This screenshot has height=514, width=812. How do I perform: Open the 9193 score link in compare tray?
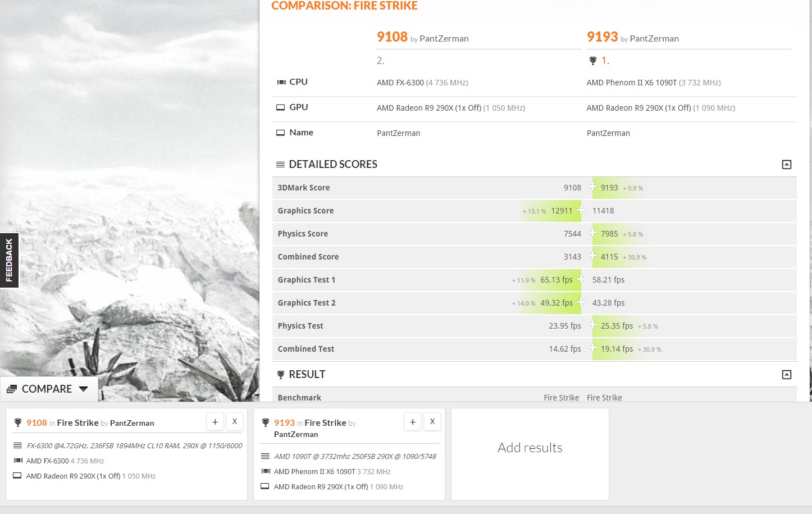coord(284,423)
